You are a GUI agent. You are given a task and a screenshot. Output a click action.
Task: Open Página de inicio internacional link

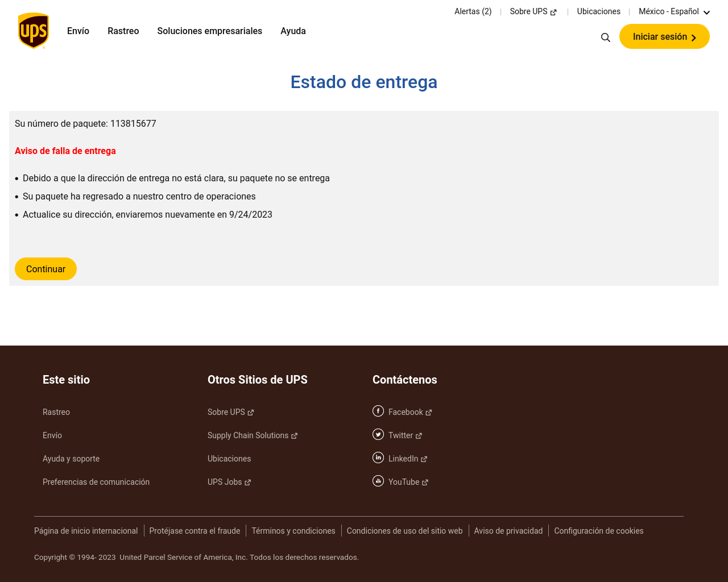[x=86, y=531]
